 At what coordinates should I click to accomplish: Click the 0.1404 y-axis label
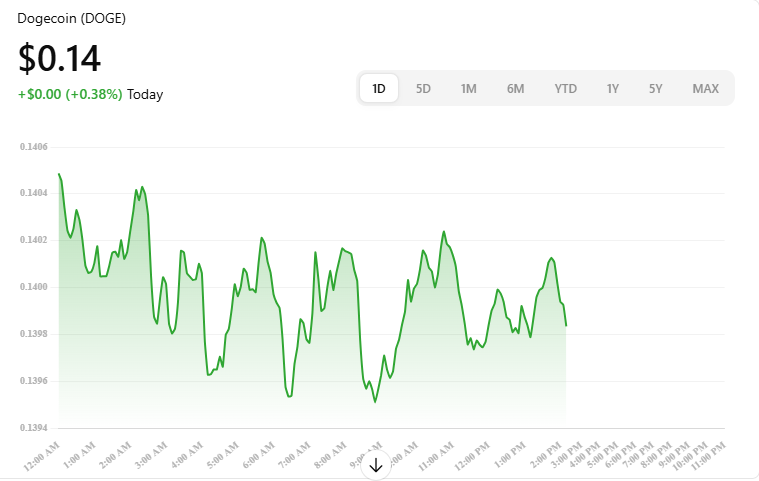[x=34, y=193]
